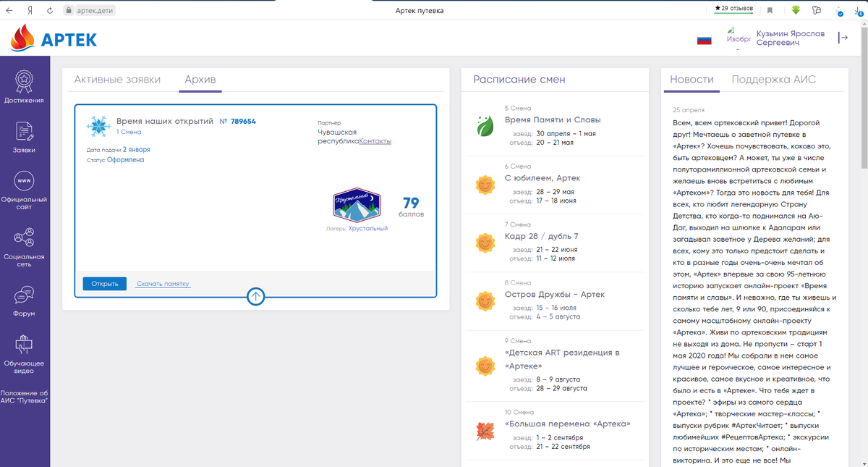
Task: Click the Yandex Я browser button
Action: point(30,10)
